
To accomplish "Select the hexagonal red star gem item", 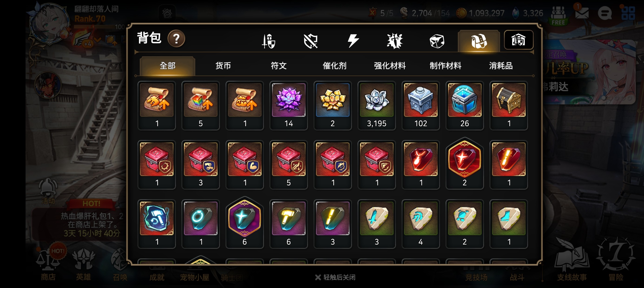I will click(464, 163).
